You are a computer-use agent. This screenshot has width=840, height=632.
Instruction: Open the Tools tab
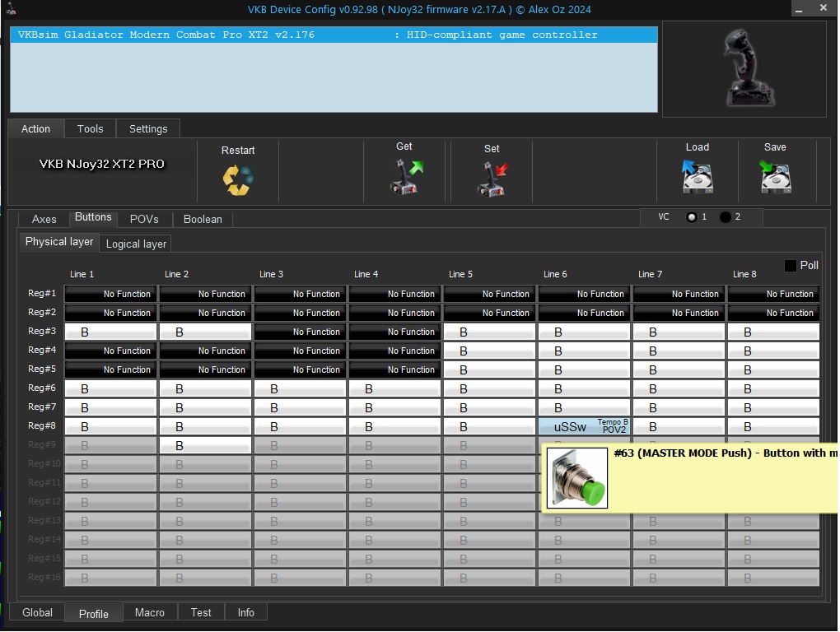tap(90, 129)
